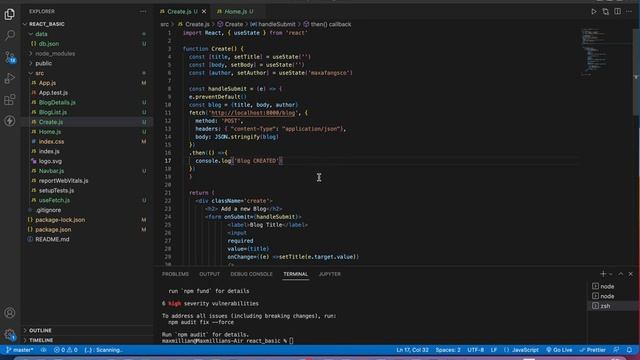Open the Manage gear icon

click(9, 335)
